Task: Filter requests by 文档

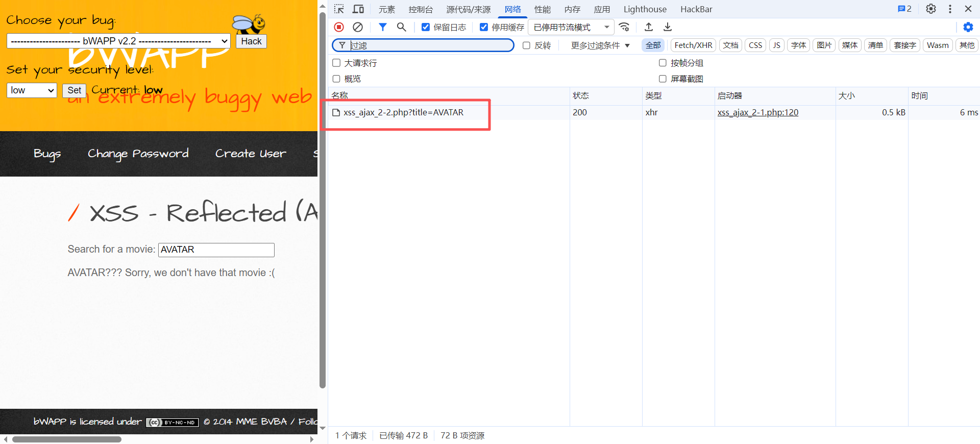Action: point(730,45)
